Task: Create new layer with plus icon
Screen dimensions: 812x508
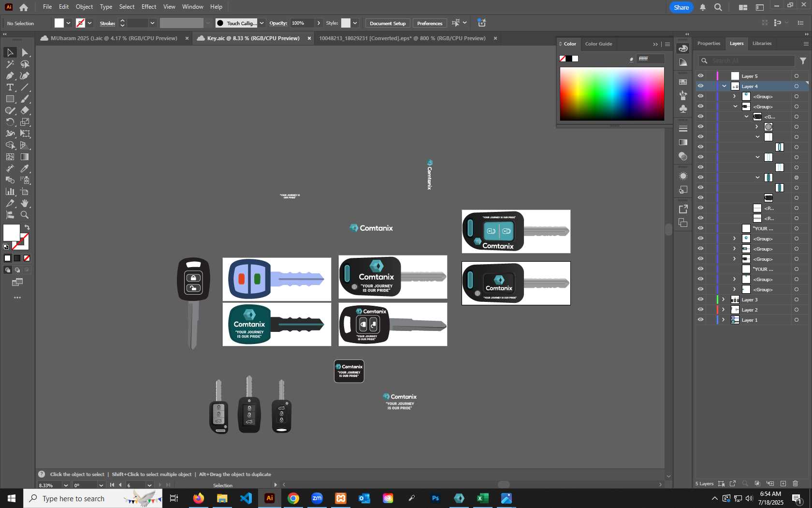Action: click(x=783, y=483)
